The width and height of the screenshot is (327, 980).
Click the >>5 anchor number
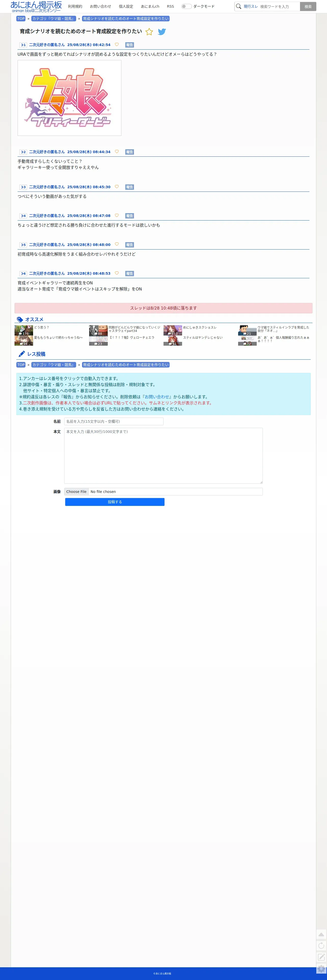pyautogui.click(x=23, y=245)
